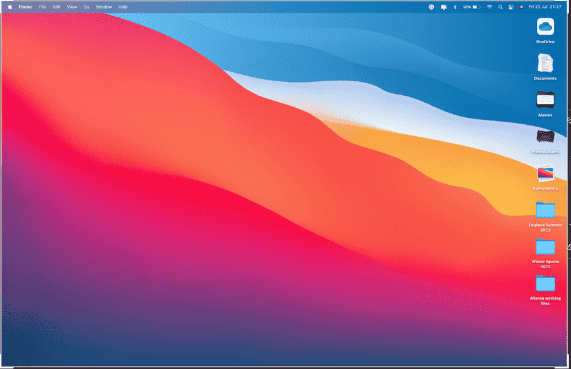Open the Go menu
Screen dimensions: 571x369
coord(86,7)
